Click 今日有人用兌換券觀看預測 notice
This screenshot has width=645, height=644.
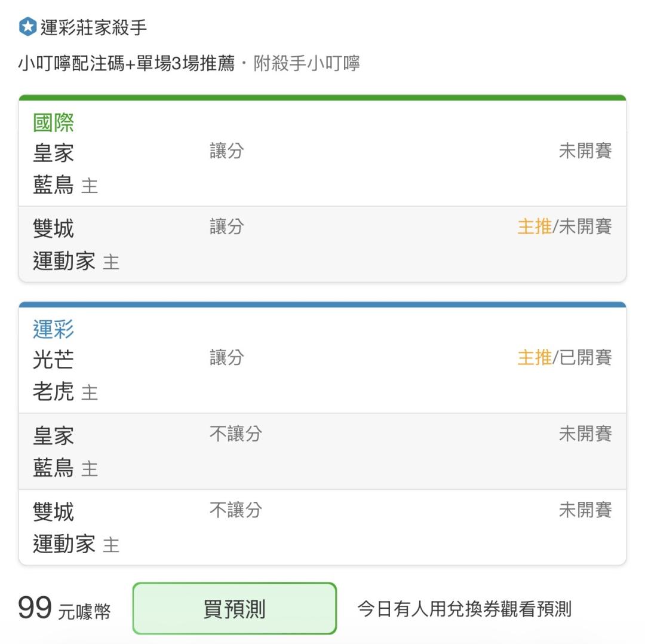click(465, 609)
